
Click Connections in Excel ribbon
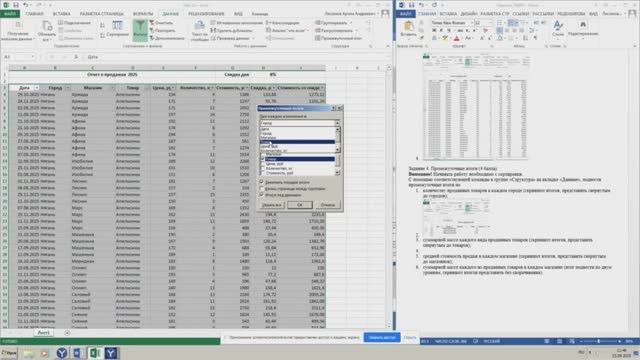click(x=74, y=23)
